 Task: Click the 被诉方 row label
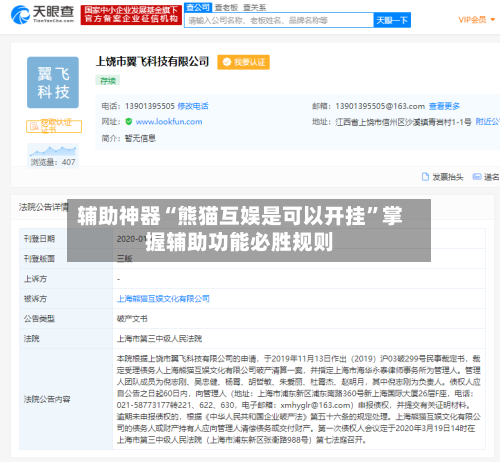(x=35, y=299)
